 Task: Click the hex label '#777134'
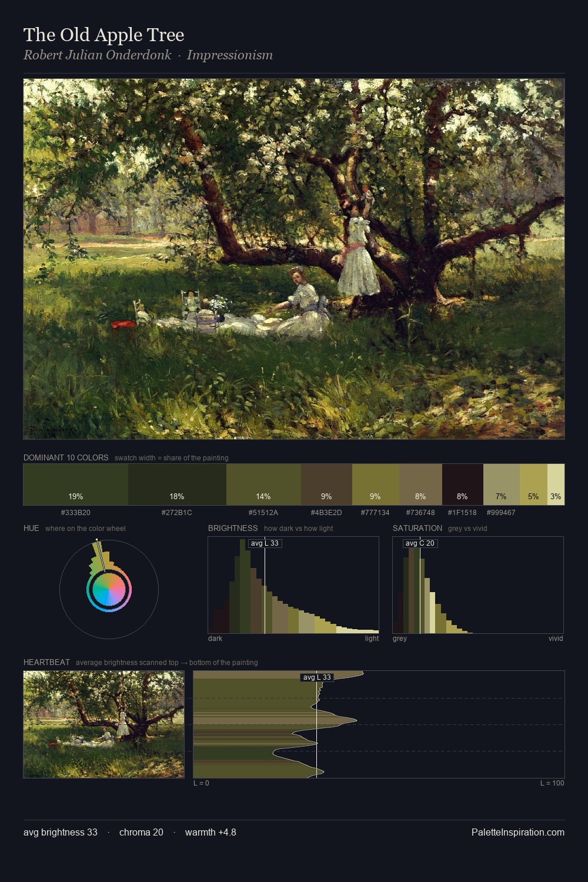(376, 513)
